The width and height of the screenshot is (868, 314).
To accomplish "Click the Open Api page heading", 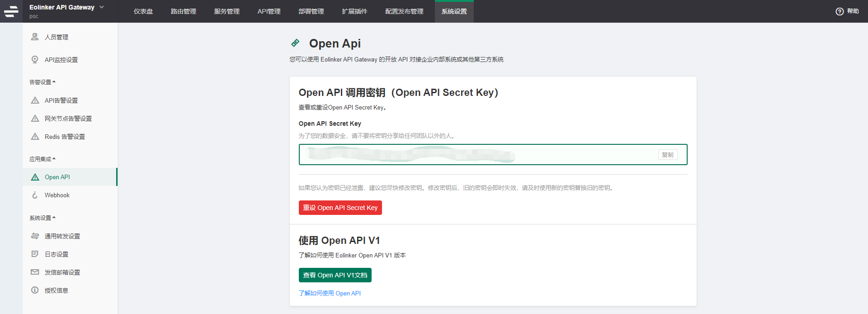I will [x=335, y=43].
